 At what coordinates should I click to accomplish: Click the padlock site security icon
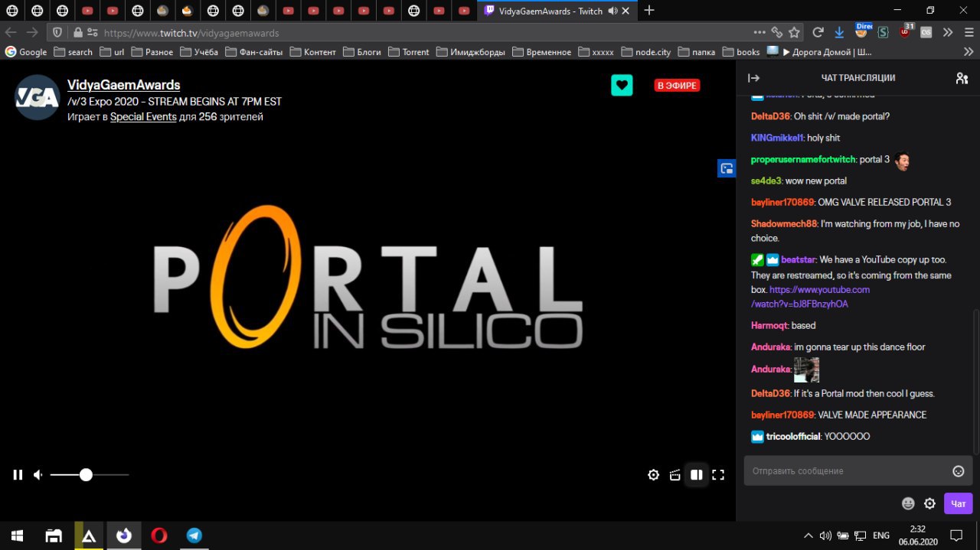click(x=77, y=33)
